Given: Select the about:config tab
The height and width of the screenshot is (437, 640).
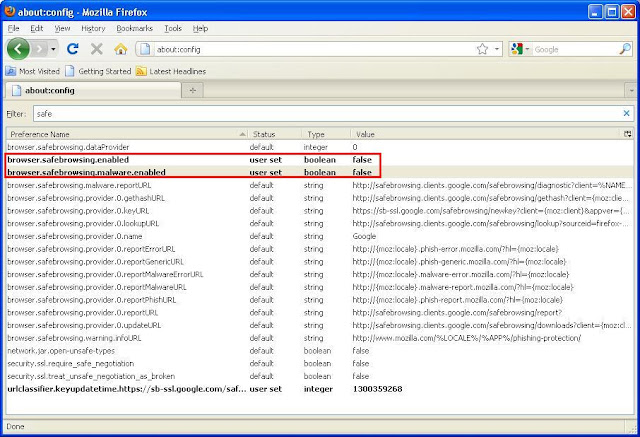Looking at the screenshot, I should (93, 90).
